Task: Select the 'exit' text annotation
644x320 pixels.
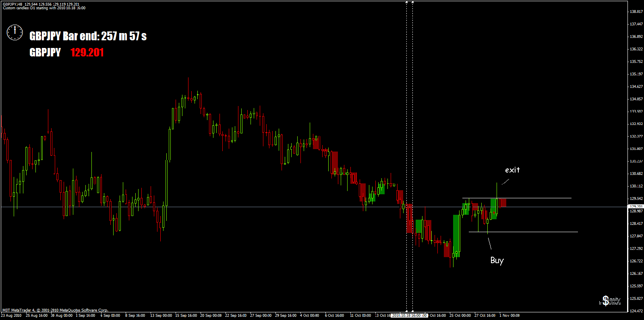Action: click(512, 170)
